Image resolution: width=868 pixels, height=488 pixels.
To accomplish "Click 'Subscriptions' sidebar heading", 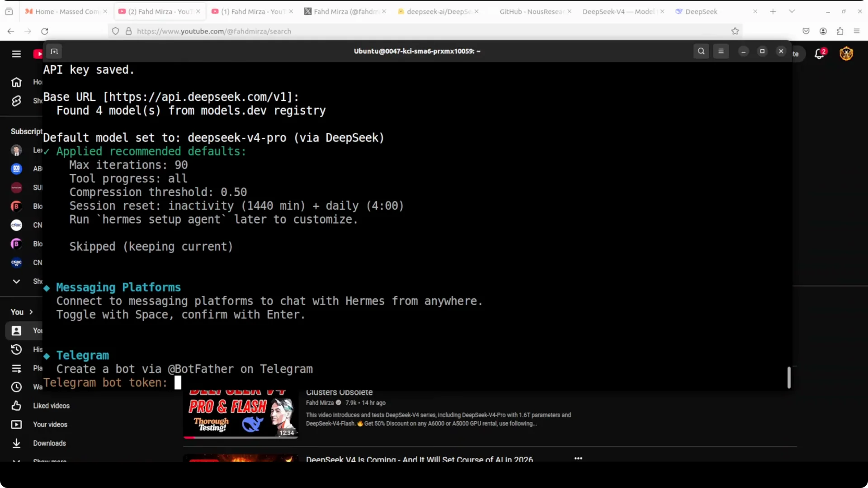I will tap(26, 131).
